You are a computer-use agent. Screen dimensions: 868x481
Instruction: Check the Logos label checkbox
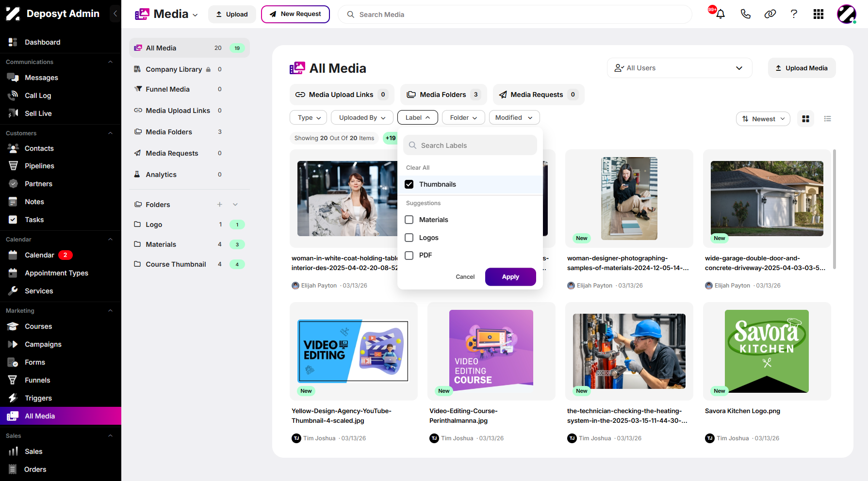(x=409, y=238)
